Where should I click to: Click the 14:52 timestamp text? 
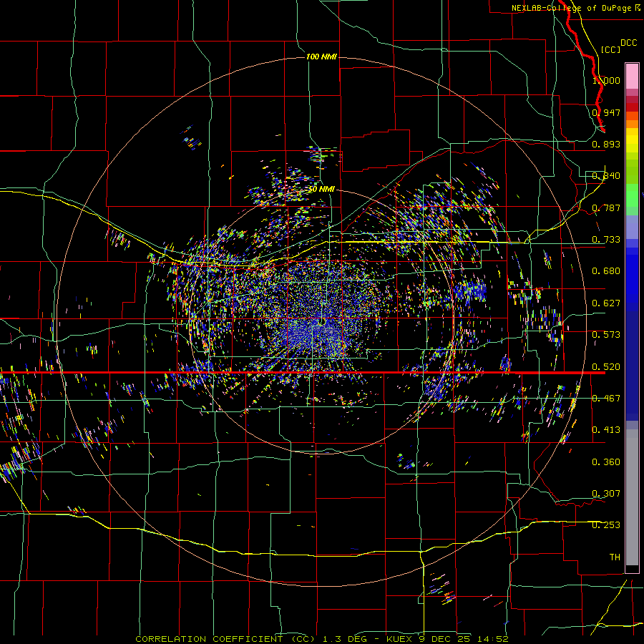pyautogui.click(x=493, y=639)
